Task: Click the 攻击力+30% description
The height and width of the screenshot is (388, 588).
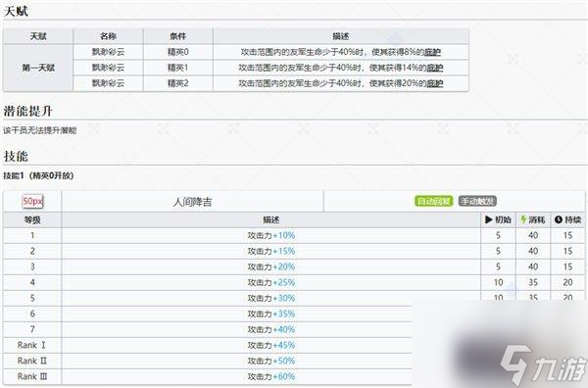Action: coord(270,299)
